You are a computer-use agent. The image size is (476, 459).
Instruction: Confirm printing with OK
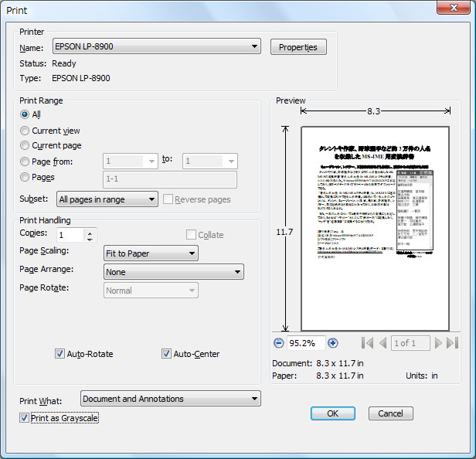click(333, 413)
